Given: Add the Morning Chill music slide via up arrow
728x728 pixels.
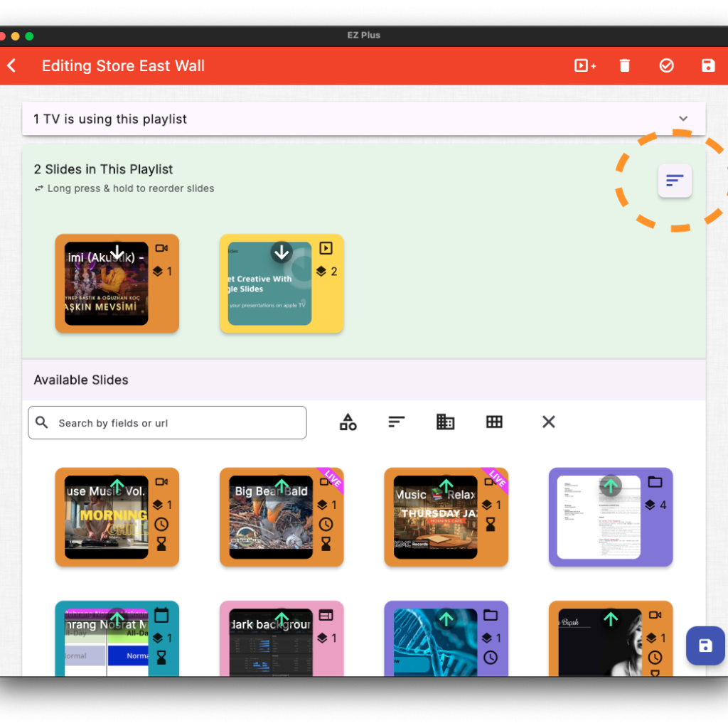Looking at the screenshot, I should coord(117,486).
